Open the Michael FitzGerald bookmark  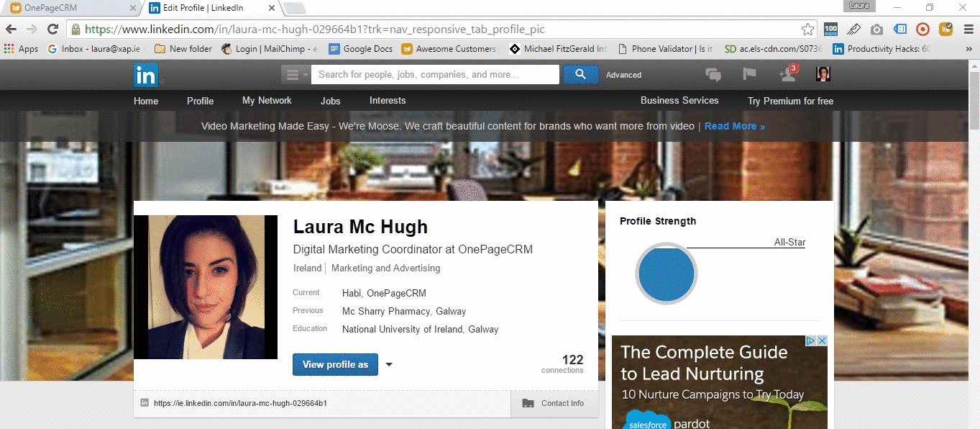[x=559, y=49]
